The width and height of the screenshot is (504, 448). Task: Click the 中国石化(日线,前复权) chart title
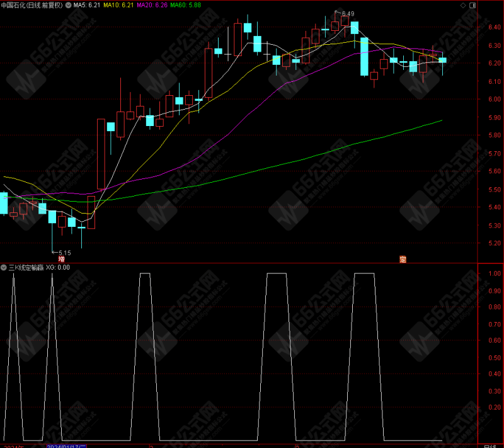[32, 5]
